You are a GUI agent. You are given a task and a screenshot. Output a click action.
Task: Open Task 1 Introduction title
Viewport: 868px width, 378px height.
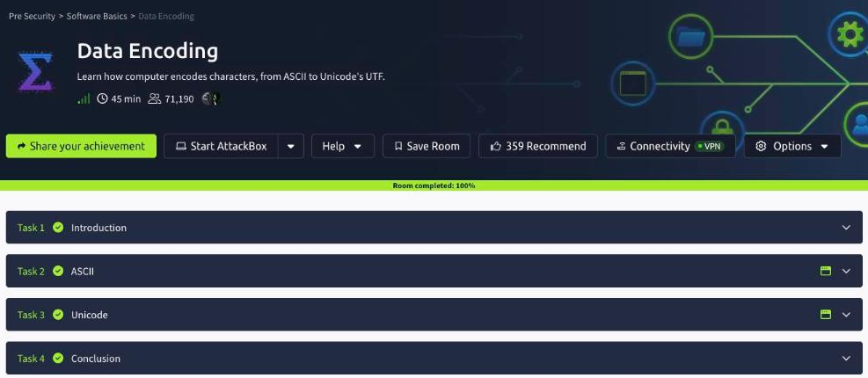click(x=98, y=228)
